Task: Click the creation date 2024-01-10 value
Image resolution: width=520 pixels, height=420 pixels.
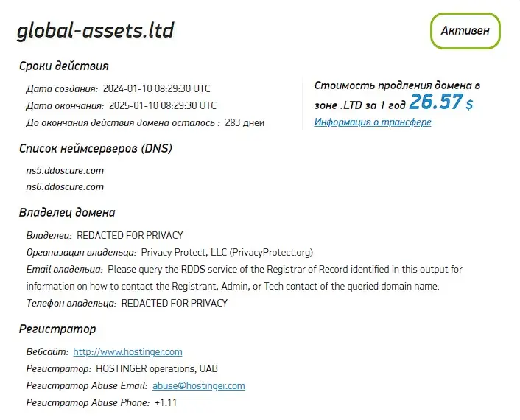Action: [x=157, y=88]
